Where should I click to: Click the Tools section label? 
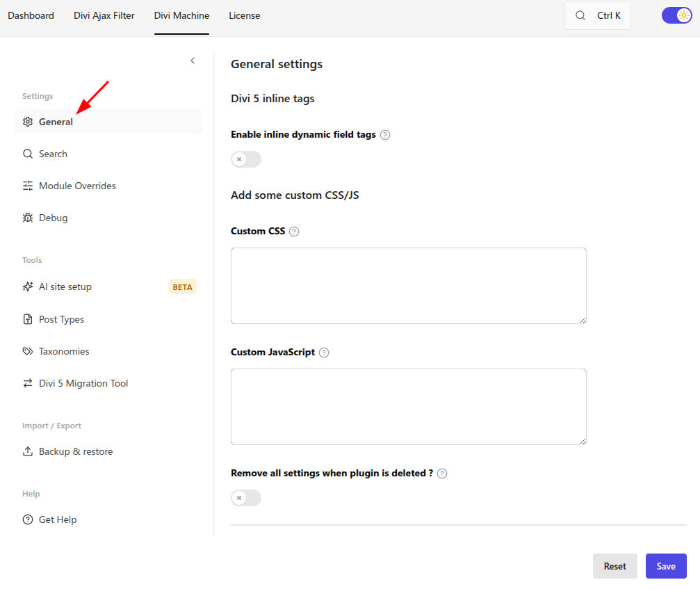32,260
